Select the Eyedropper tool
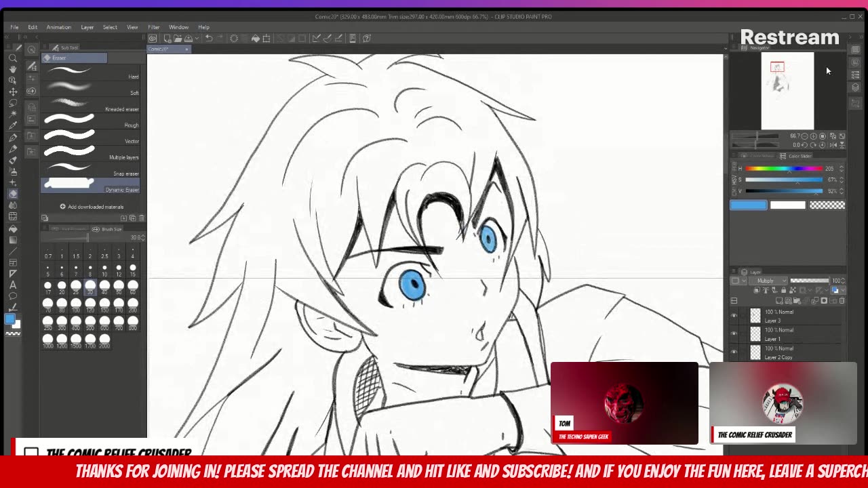This screenshot has width=868, height=488. tap(12, 126)
